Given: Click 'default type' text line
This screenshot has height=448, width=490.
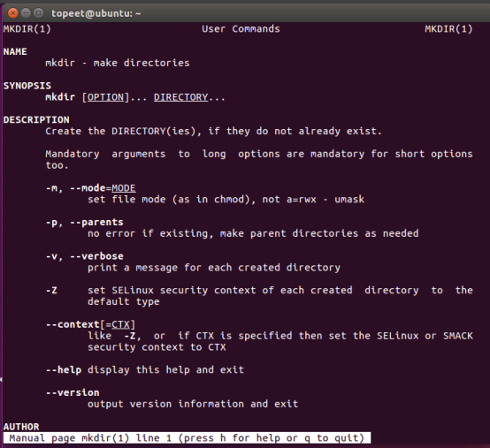Looking at the screenshot, I should 124,301.
